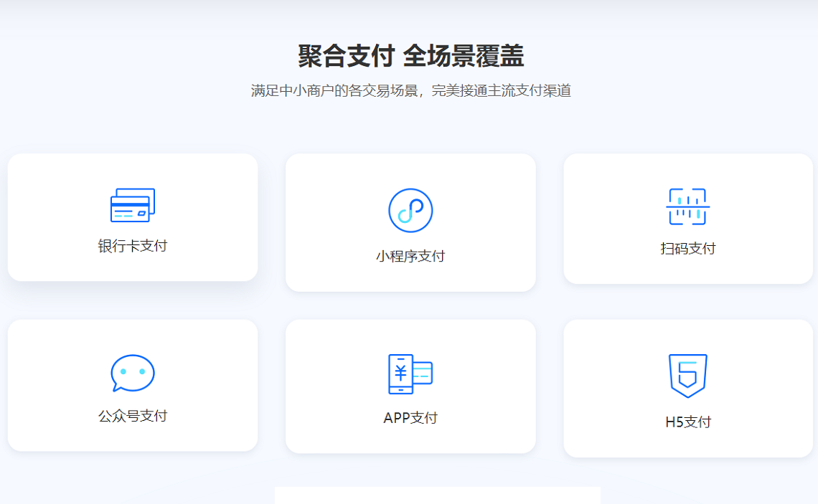Click the subtitle about 主流支付渠道
The width and height of the screenshot is (818, 504).
click(x=410, y=91)
